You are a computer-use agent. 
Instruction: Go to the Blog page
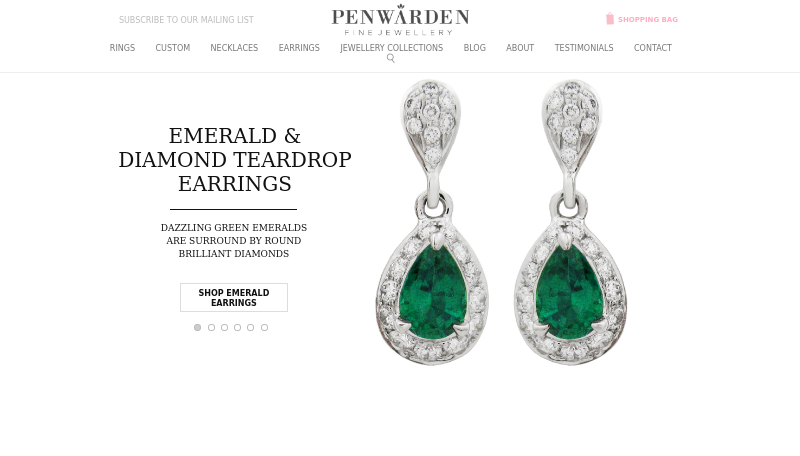[474, 47]
